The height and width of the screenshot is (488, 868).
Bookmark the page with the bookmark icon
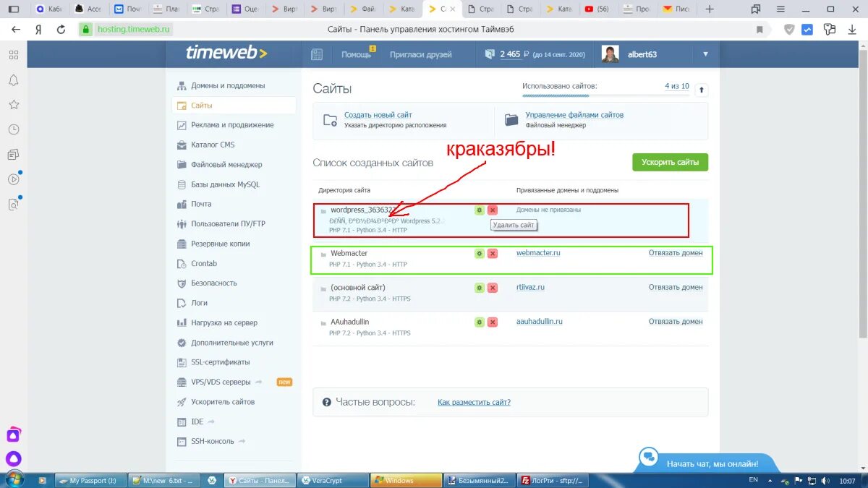click(x=759, y=30)
